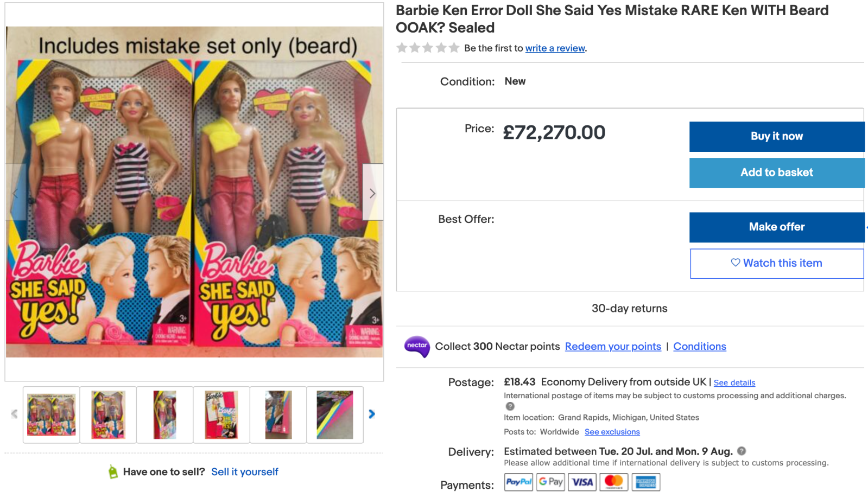Select the first thumbnail image
868x498 pixels.
(x=52, y=415)
